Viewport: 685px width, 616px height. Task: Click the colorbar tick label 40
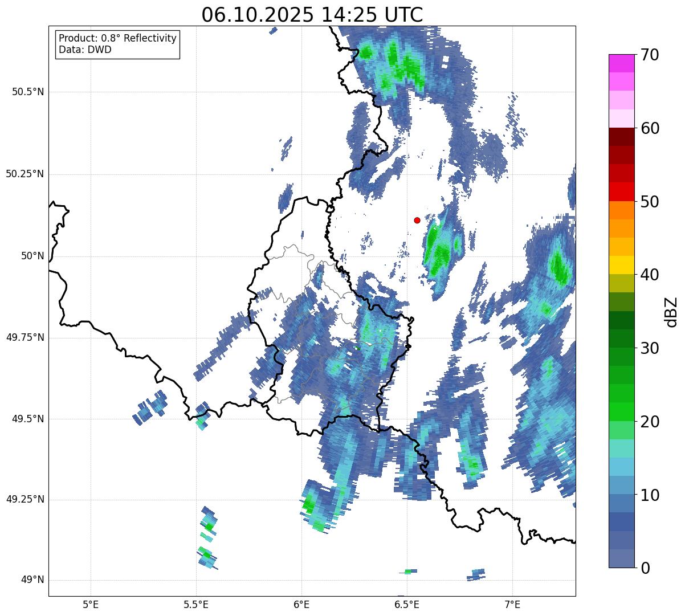[650, 275]
